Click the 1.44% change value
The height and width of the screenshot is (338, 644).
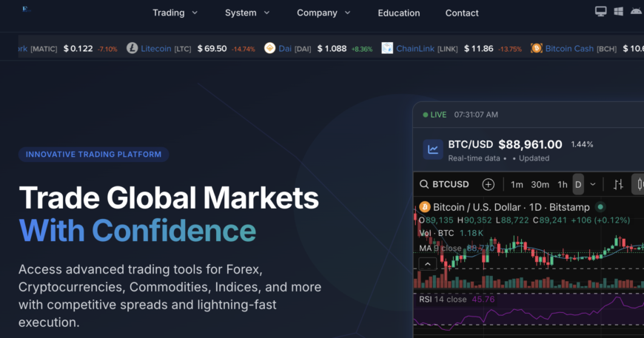coord(582,144)
